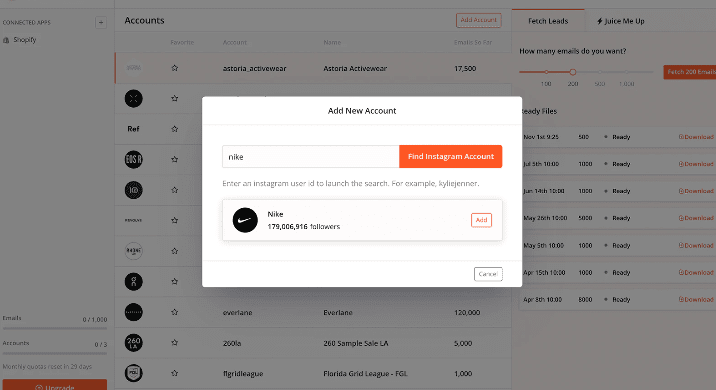Switch to the Fetch Leads tab
Screen dimensions: 716x390
click(548, 21)
